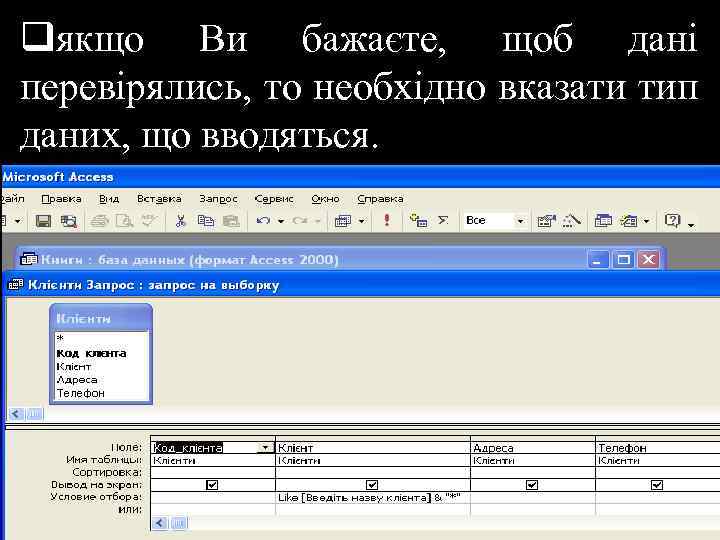Image resolution: width=720 pixels, height=540 pixels.
Task: Uncheck Show box for Телефон column
Action: pos(657,484)
